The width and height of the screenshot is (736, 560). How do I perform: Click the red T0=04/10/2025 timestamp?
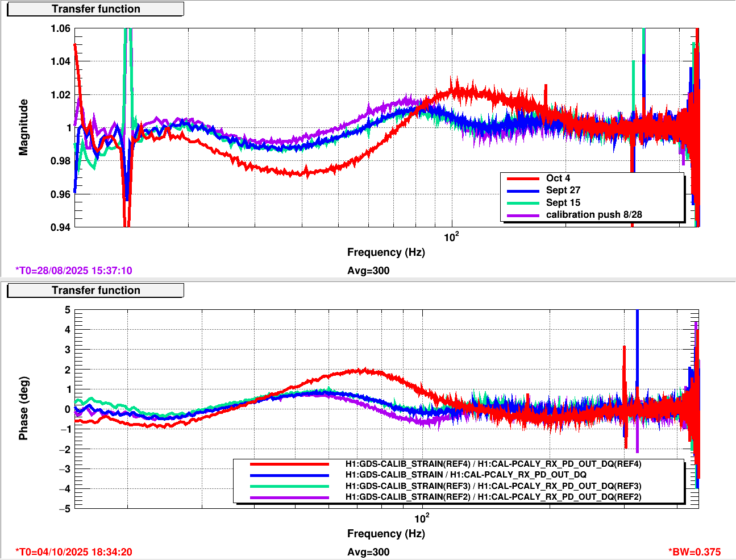74,552
